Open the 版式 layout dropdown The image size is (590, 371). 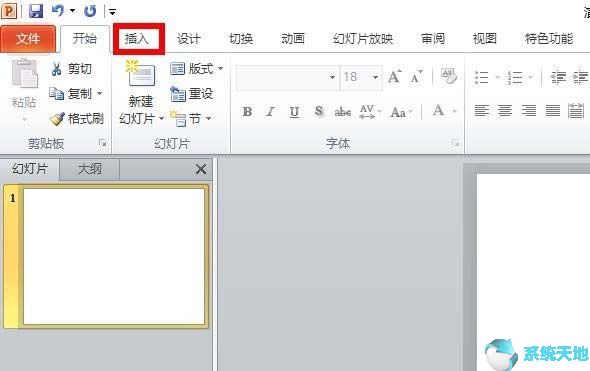point(197,69)
